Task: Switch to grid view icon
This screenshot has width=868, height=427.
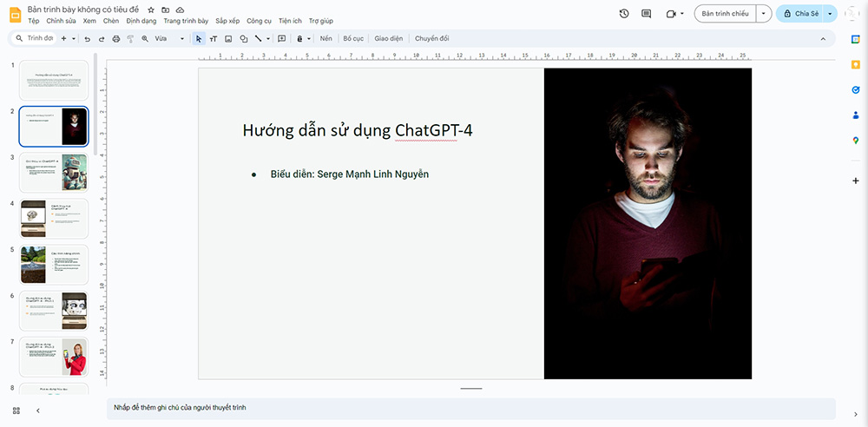Action: (16, 411)
